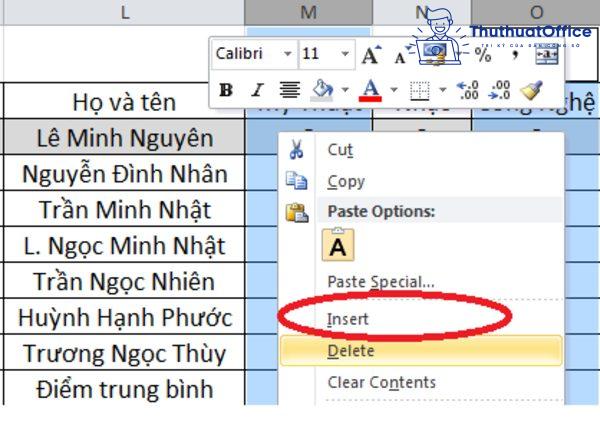Open the font color dropdown arrow
This screenshot has height=441, width=600.
tap(394, 90)
